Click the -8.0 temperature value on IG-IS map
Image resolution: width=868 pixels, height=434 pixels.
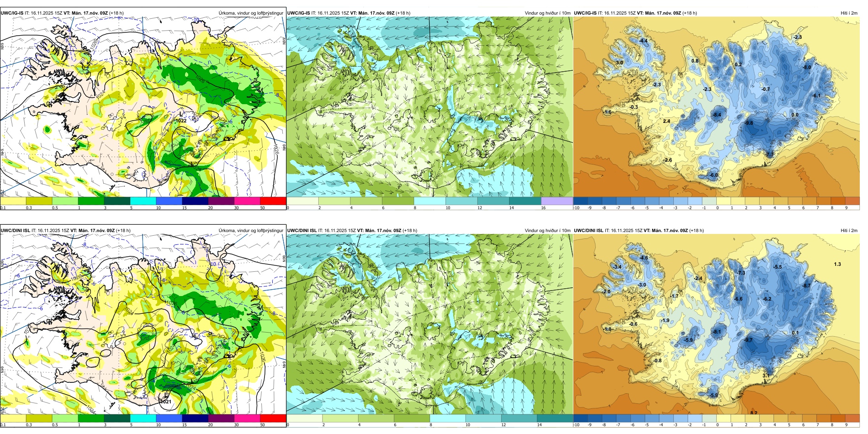(807, 67)
